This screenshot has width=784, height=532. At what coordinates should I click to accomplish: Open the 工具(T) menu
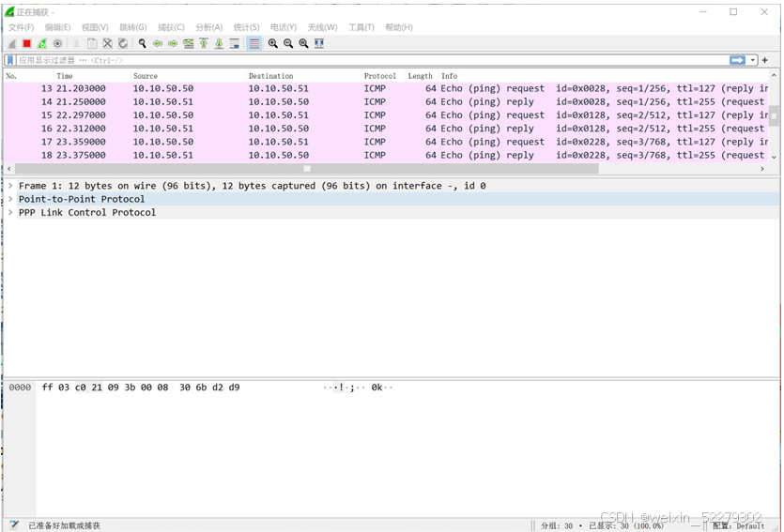[361, 27]
